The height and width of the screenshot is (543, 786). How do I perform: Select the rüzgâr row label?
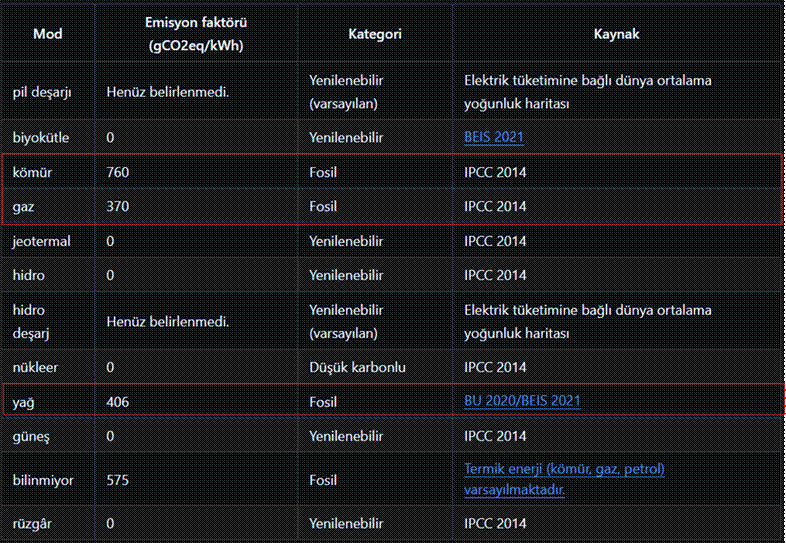[x=32, y=524]
